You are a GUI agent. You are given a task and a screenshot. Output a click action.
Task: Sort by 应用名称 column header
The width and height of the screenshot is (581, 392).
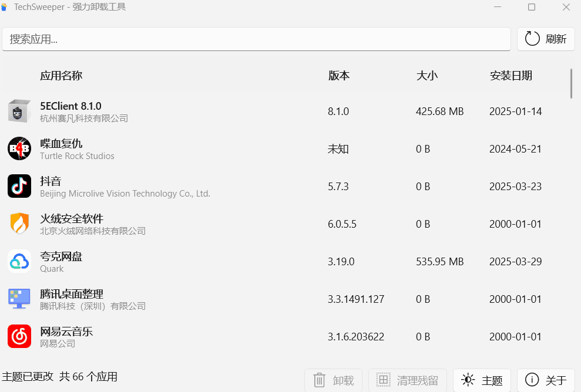61,76
